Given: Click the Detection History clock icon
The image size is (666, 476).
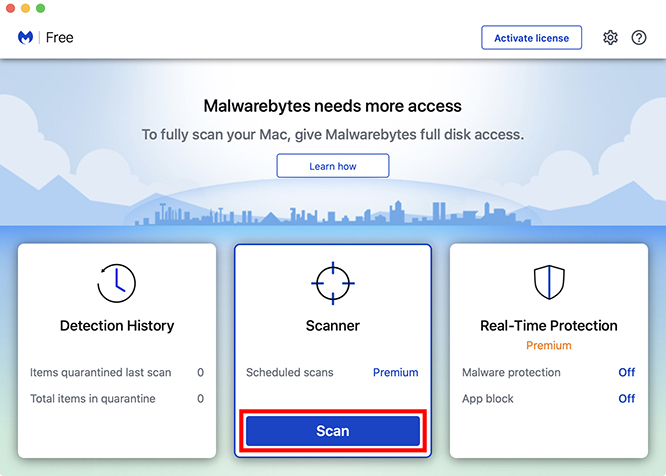Looking at the screenshot, I should [x=116, y=283].
